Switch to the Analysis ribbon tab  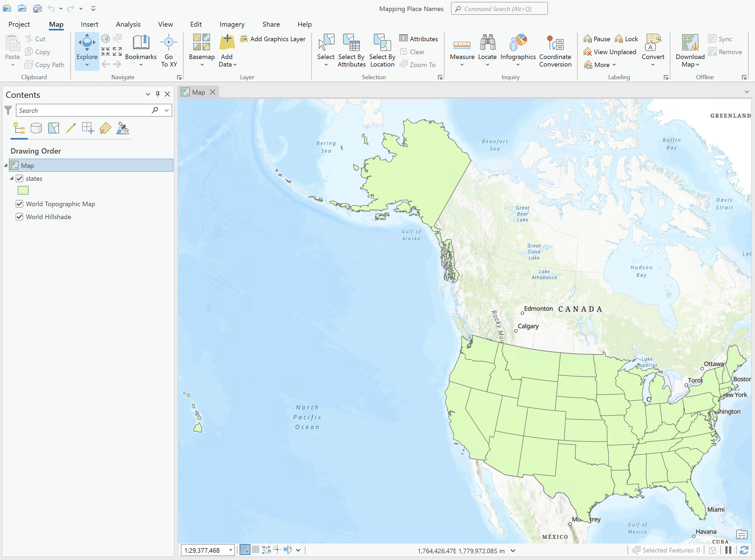pos(128,24)
